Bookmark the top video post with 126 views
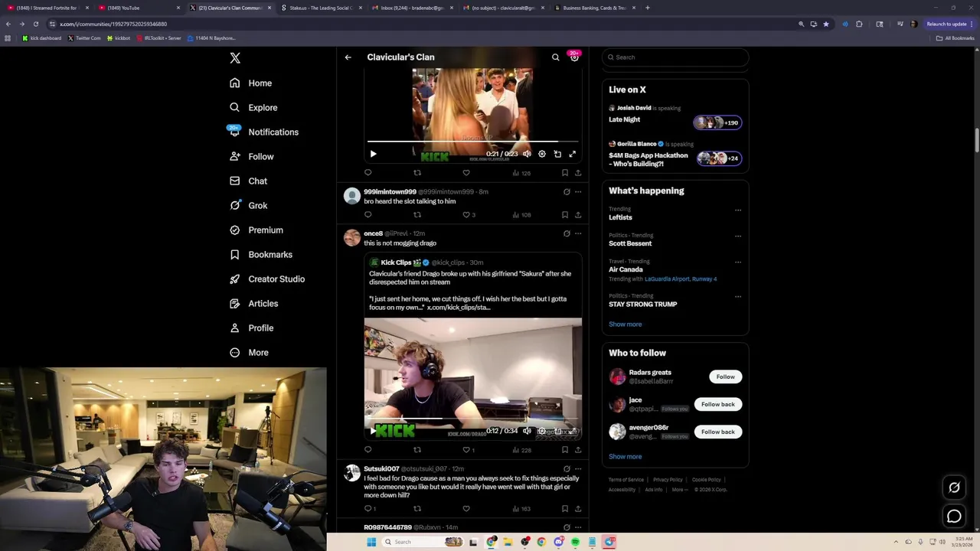 tap(565, 173)
